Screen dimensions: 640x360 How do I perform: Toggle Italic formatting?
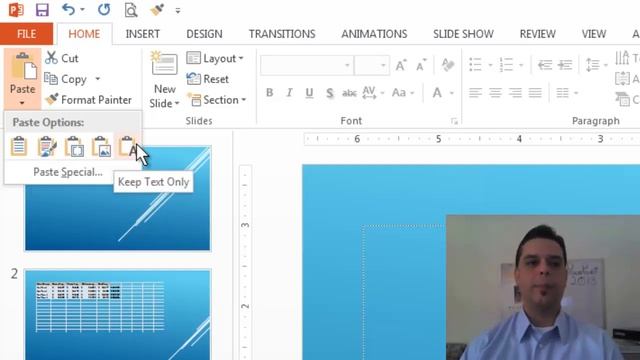click(x=289, y=93)
